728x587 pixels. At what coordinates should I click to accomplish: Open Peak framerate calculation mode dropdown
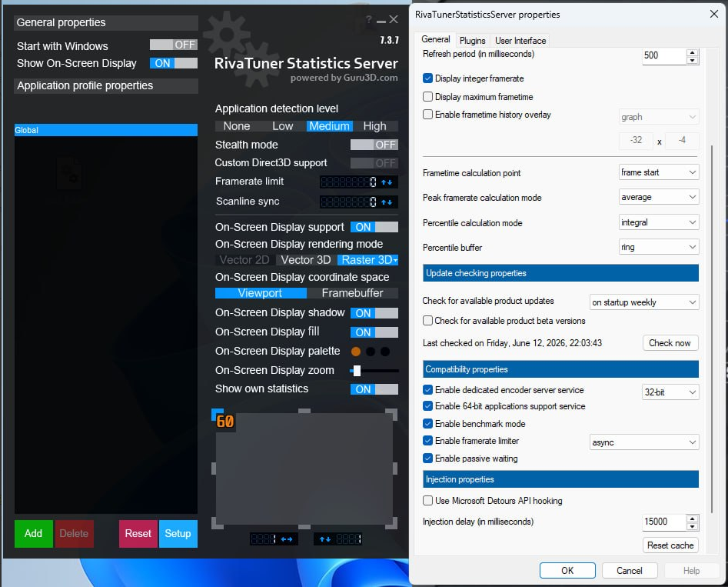click(659, 197)
